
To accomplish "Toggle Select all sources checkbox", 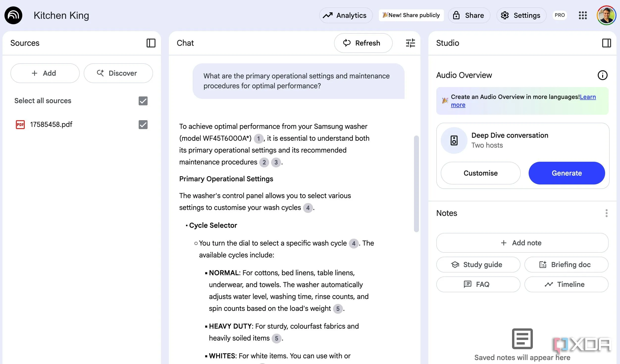I will [x=143, y=101].
